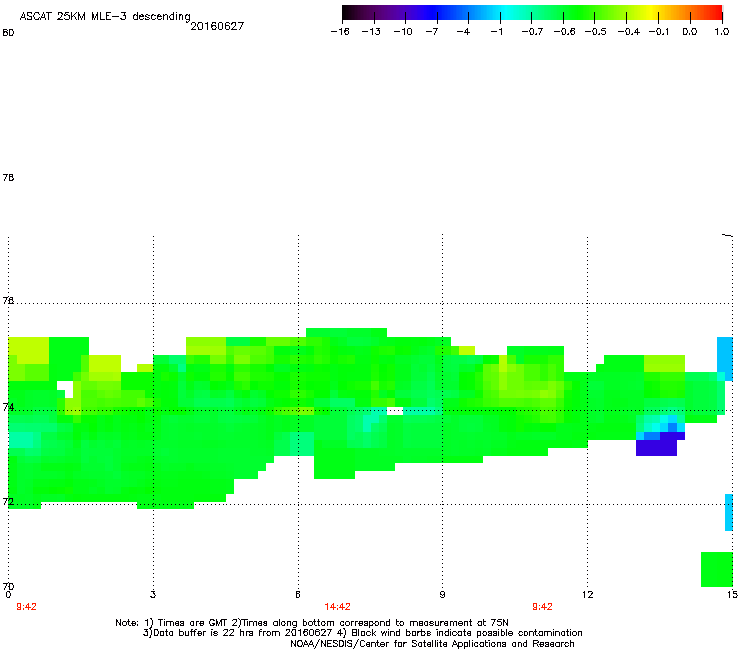Image resolution: width=740 pixels, height=650 pixels.
Task: Click the red '9:42' time near longitude 12
Action: (542, 607)
